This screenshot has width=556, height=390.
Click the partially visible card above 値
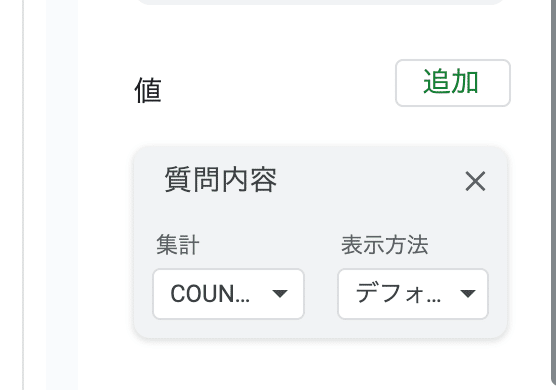tap(321, 2)
